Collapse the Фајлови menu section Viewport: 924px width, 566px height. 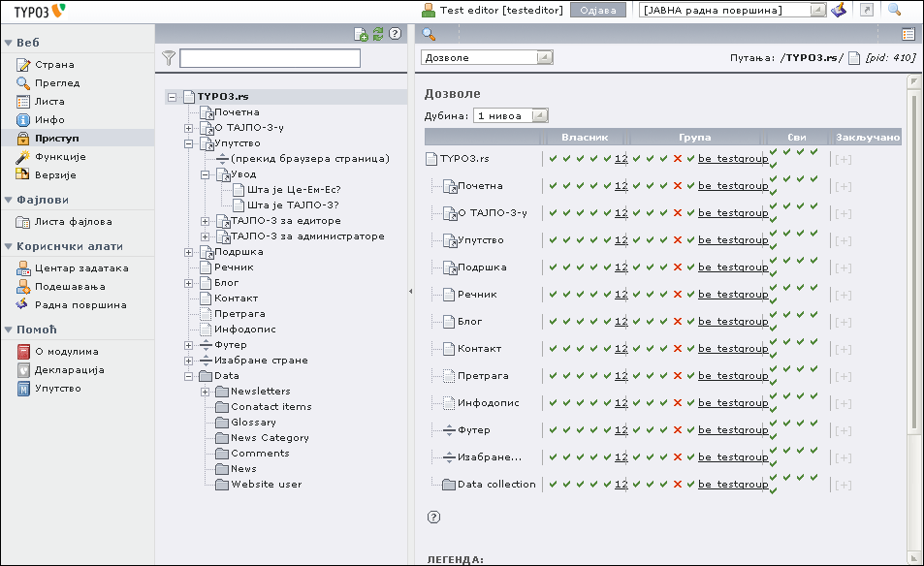tap(9, 200)
